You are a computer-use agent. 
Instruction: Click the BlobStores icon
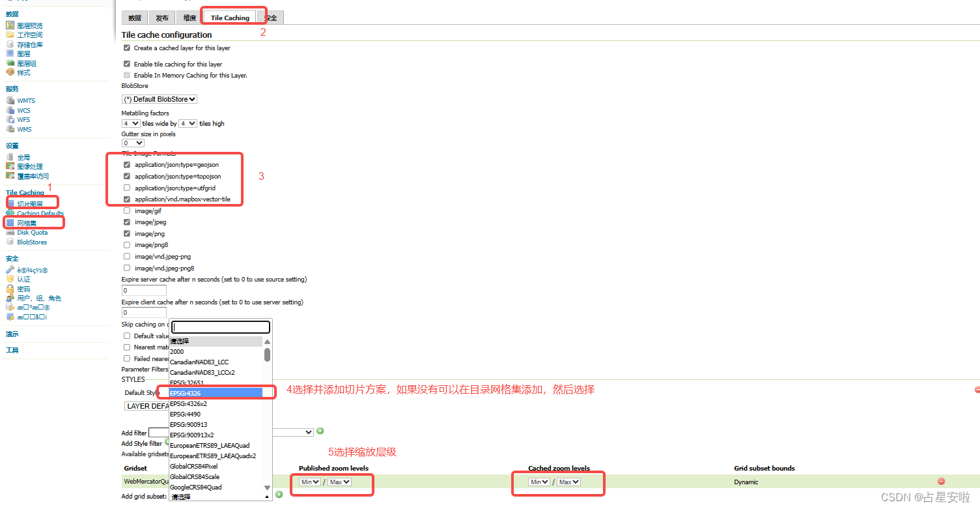click(x=10, y=242)
